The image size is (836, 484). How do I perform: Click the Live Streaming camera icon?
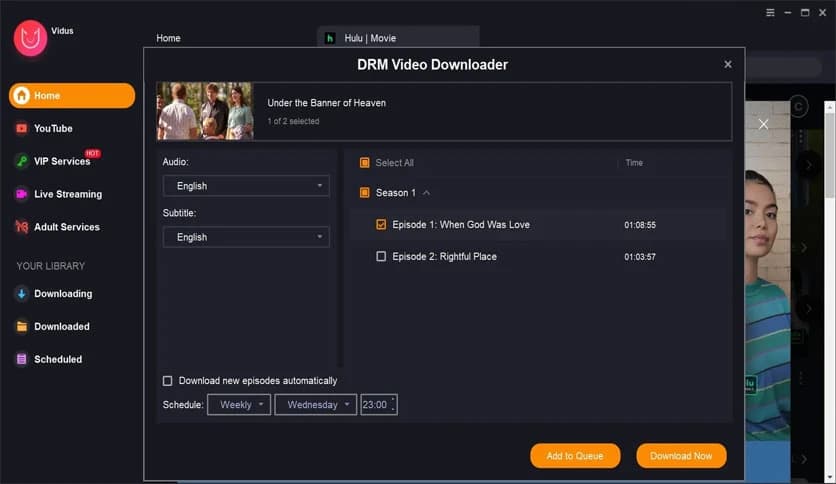coord(21,194)
